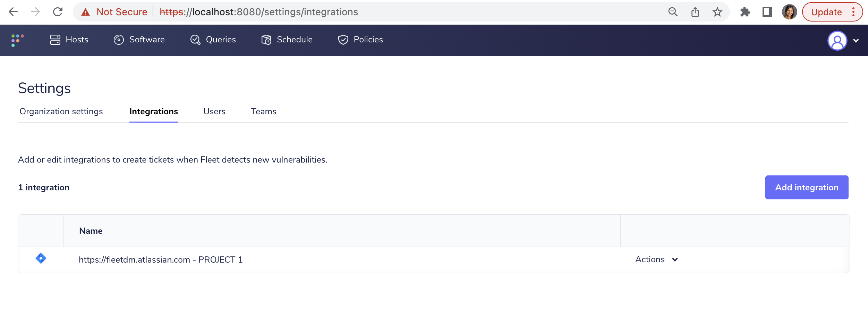Open the Organization settings tab
868x314 pixels.
61,111
